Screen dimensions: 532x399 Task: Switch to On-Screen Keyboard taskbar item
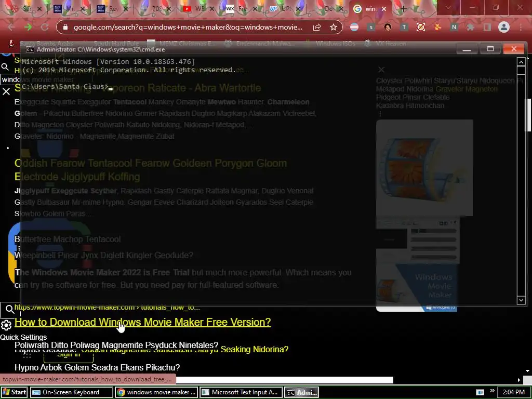coord(71,392)
